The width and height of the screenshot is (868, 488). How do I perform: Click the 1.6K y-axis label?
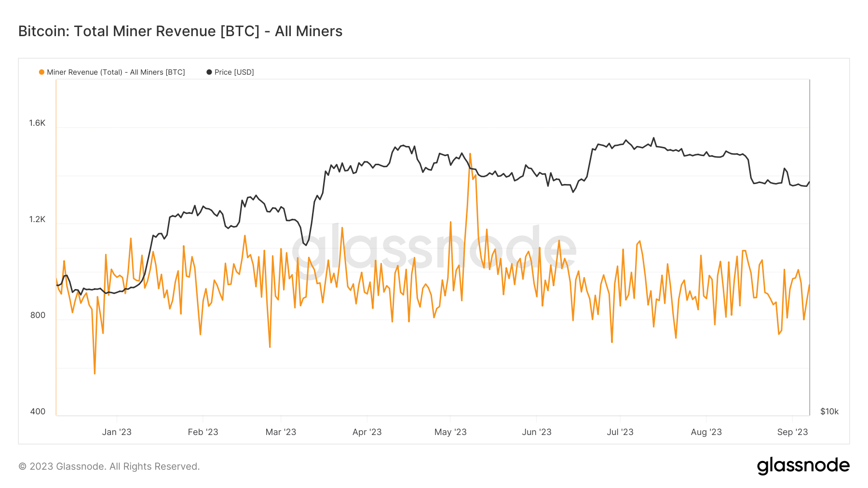pyautogui.click(x=37, y=123)
